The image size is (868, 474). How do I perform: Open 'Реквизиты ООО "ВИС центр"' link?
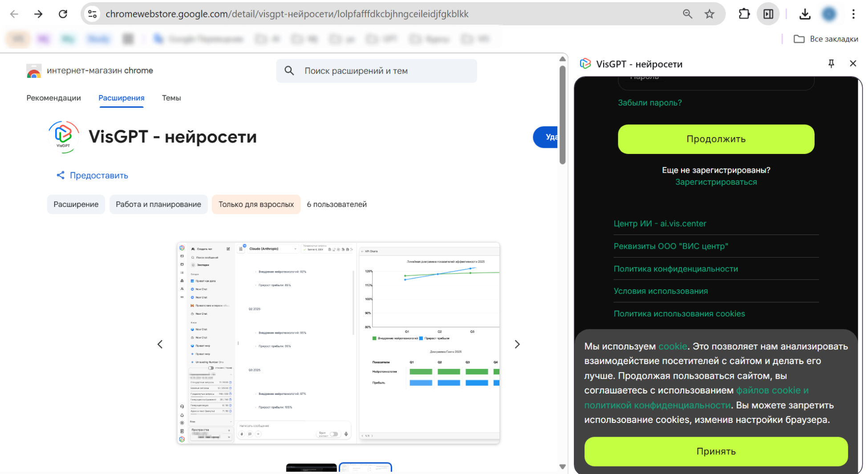671,246
